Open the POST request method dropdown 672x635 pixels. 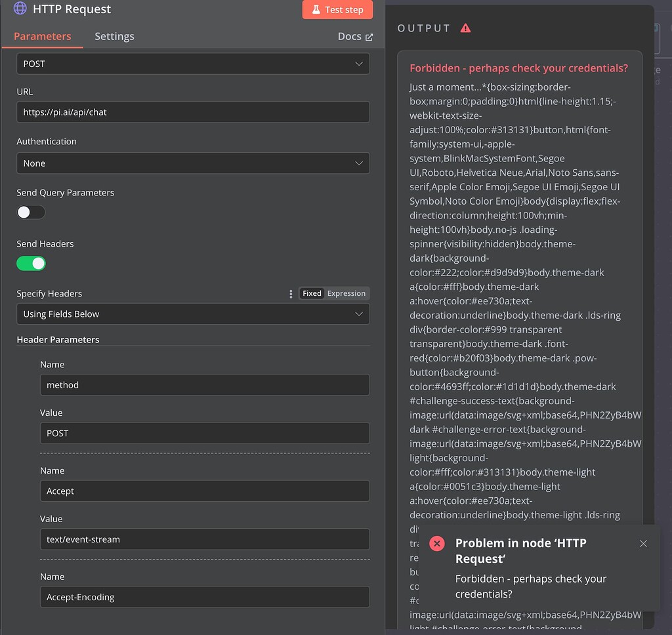coord(193,64)
